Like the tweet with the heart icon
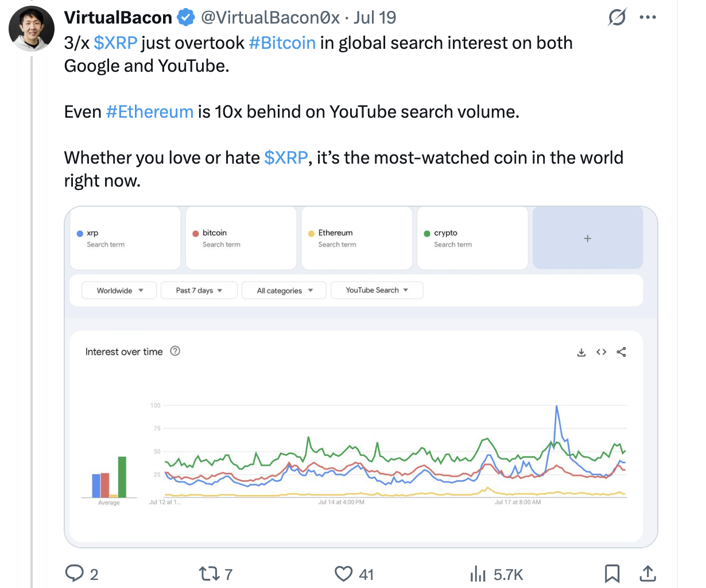The width and height of the screenshot is (706, 588). pyautogui.click(x=343, y=574)
